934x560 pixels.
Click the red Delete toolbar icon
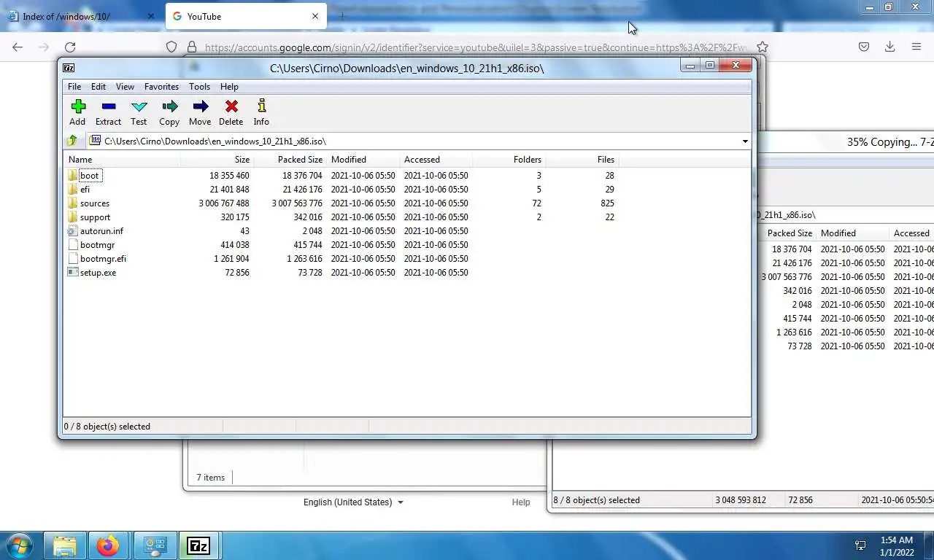click(231, 112)
